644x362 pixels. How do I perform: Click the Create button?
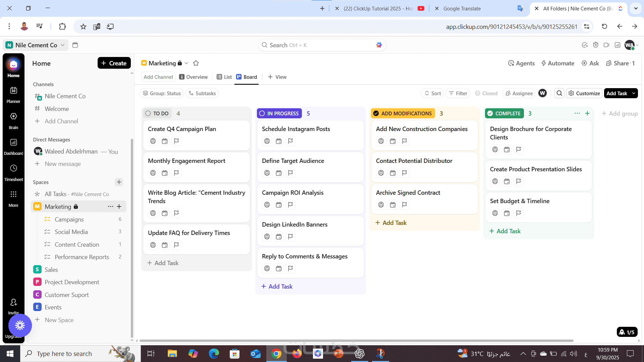point(114,63)
